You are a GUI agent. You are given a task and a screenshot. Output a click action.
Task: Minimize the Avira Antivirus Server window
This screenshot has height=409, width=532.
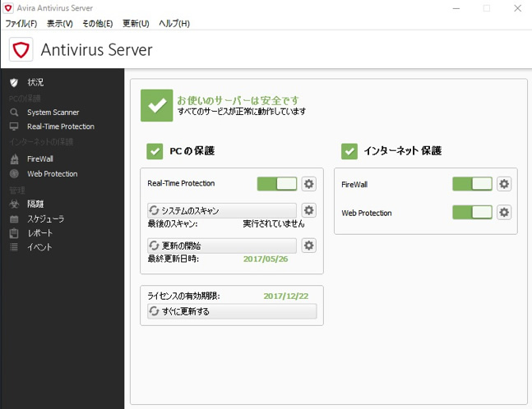click(456, 8)
